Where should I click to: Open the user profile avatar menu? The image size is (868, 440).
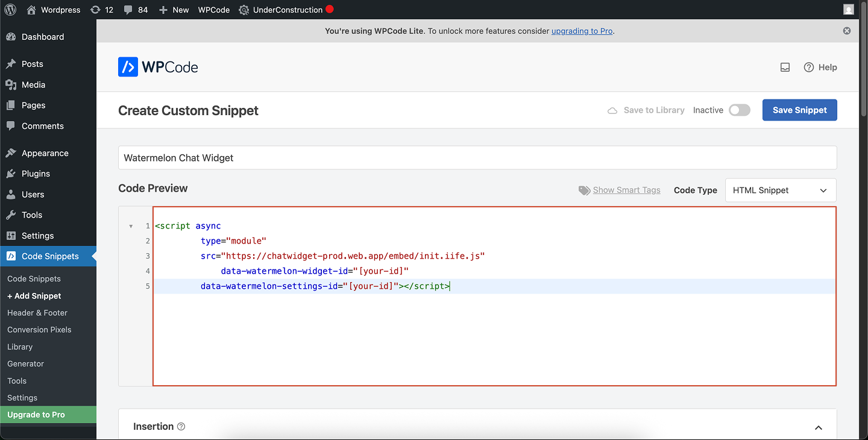(x=849, y=9)
